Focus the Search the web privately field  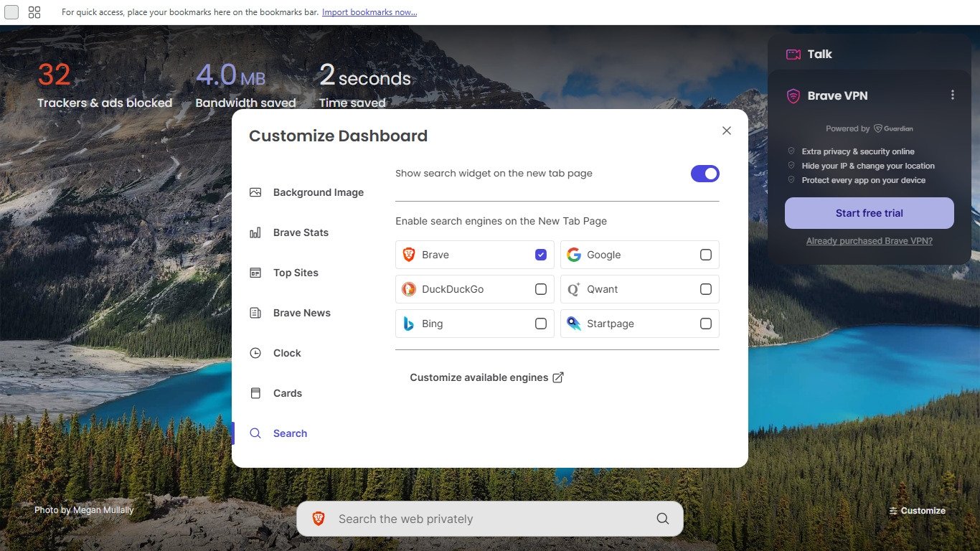[x=490, y=519]
